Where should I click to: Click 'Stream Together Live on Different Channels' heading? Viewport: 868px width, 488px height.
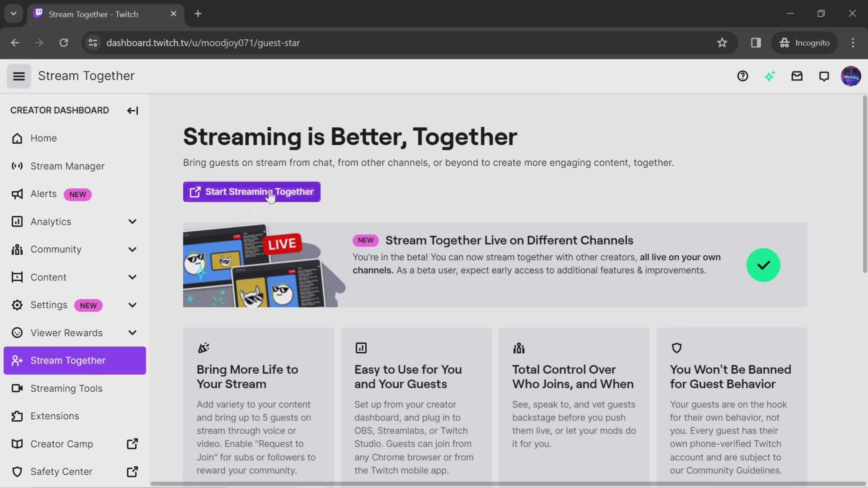click(x=509, y=240)
